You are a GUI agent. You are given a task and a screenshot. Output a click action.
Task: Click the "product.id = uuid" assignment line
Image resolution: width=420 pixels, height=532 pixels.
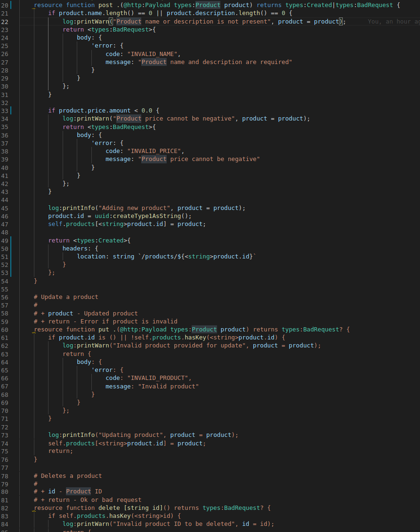[120, 216]
